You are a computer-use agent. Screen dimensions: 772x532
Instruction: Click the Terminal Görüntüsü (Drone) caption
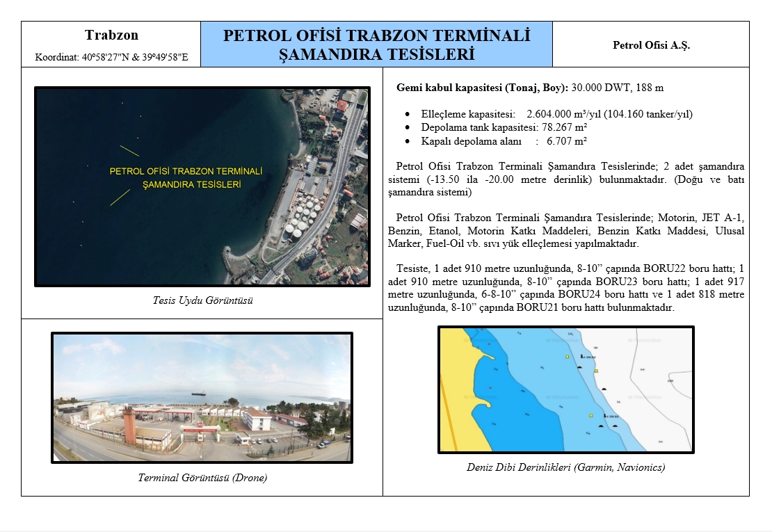coord(202,477)
